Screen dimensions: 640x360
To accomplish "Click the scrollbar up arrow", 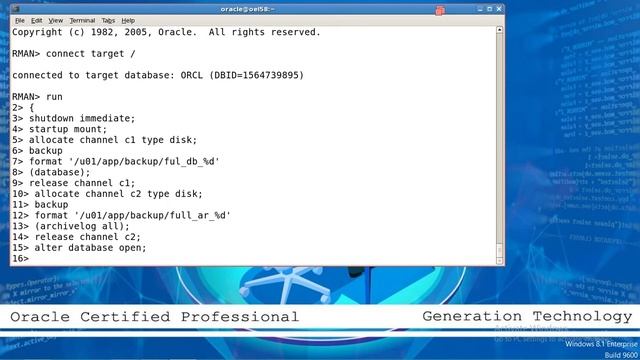I will pos(499,30).
